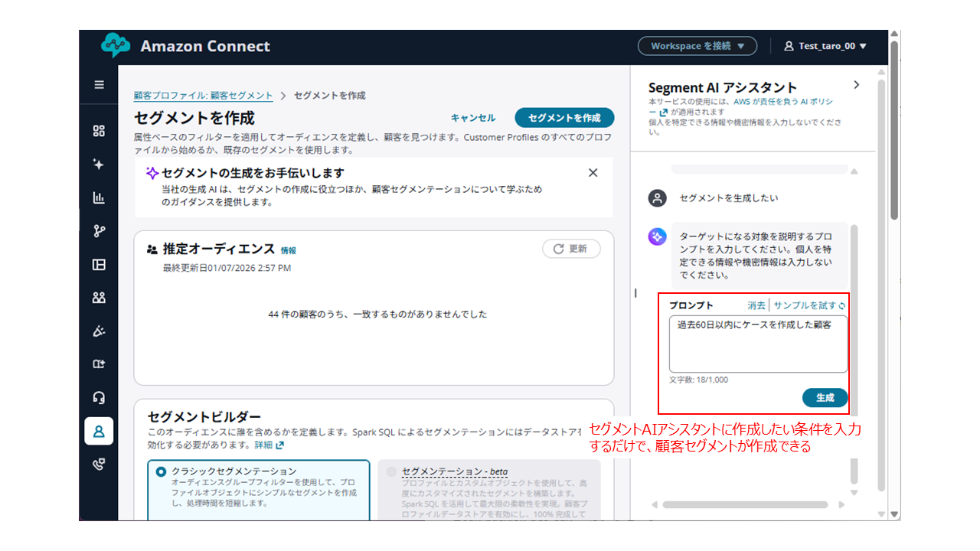Select クラシックセグメンテーション radio option

coord(161,472)
